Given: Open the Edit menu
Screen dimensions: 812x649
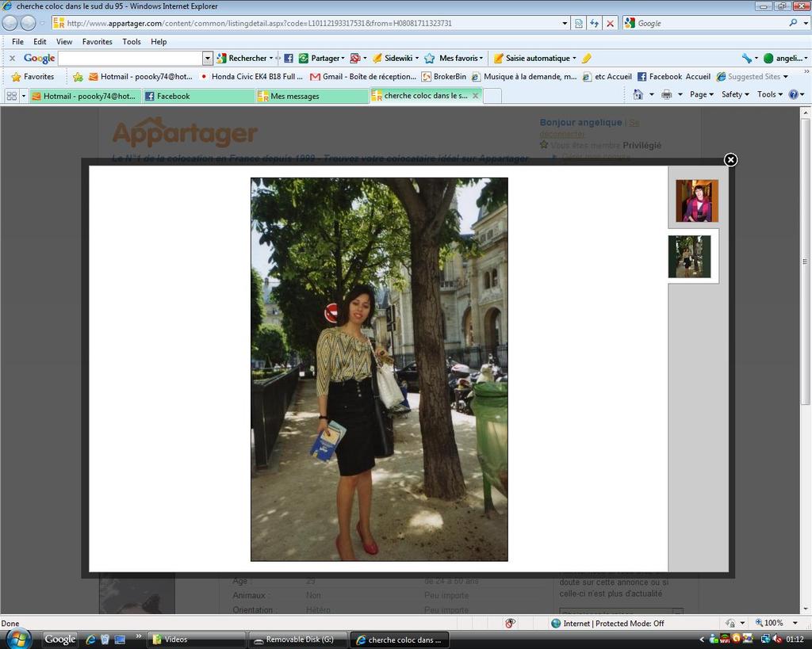Looking at the screenshot, I should point(40,42).
